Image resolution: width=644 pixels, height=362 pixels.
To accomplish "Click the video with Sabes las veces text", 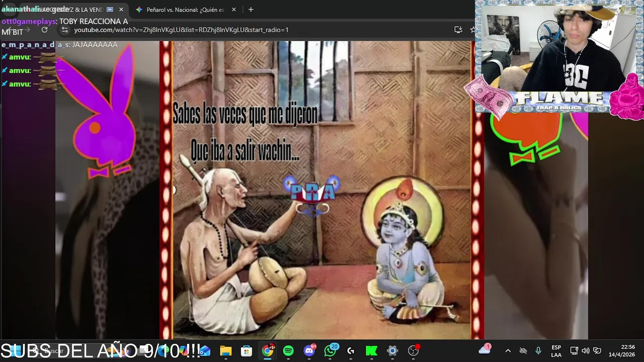I will (322, 190).
